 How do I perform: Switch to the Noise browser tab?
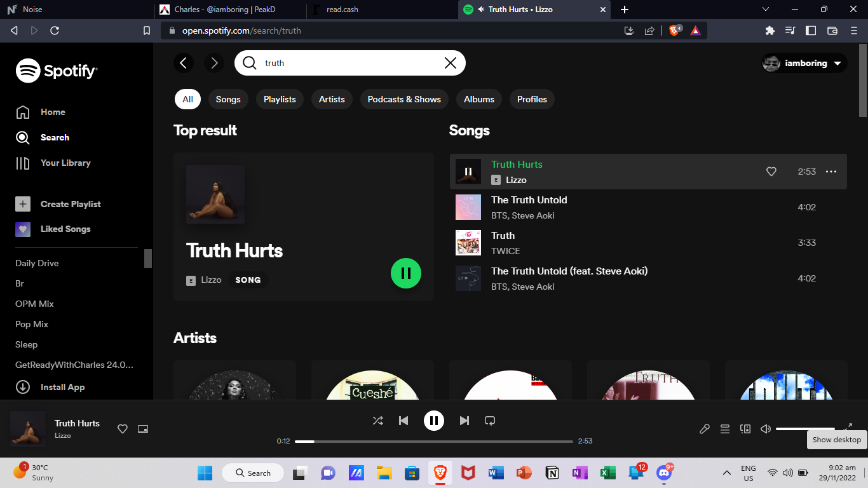click(x=76, y=10)
